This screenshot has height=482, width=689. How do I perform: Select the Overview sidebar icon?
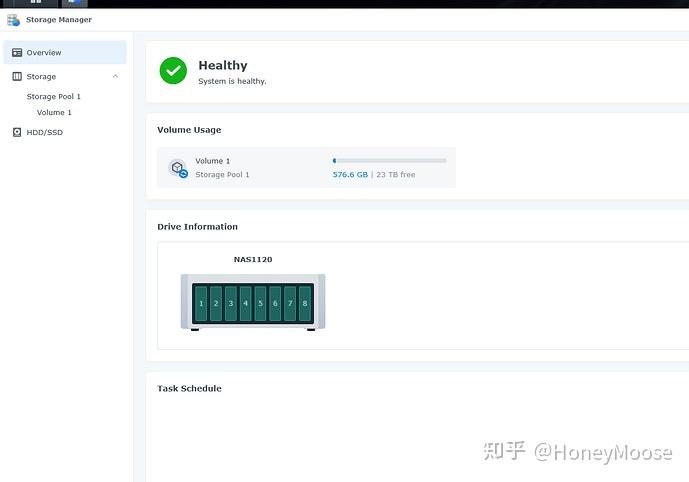[x=17, y=53]
